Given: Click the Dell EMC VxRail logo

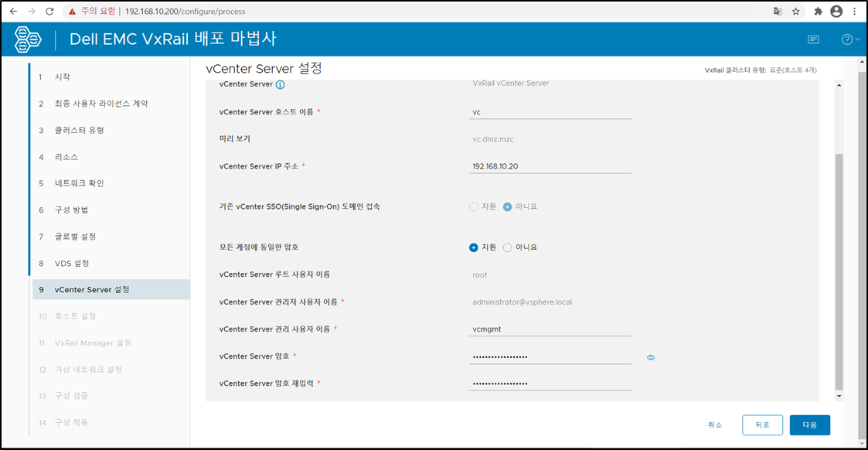Looking at the screenshot, I should pyautogui.click(x=28, y=39).
